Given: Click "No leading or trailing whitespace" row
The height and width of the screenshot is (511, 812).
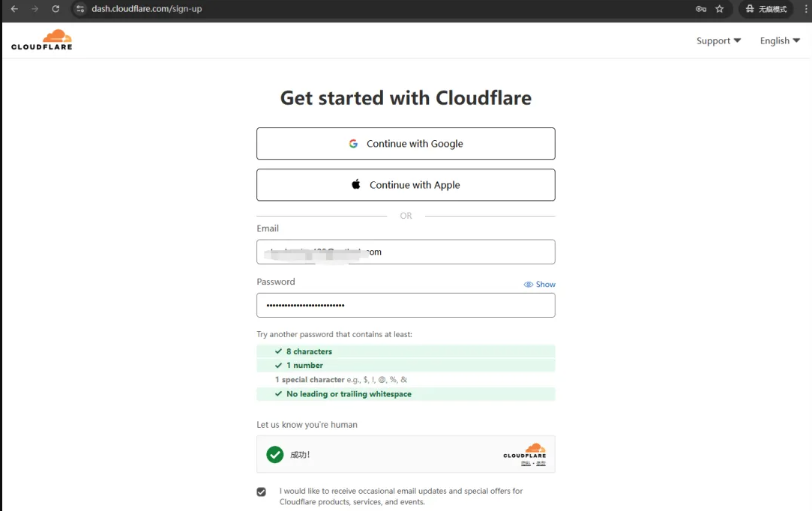Looking at the screenshot, I should pos(406,394).
